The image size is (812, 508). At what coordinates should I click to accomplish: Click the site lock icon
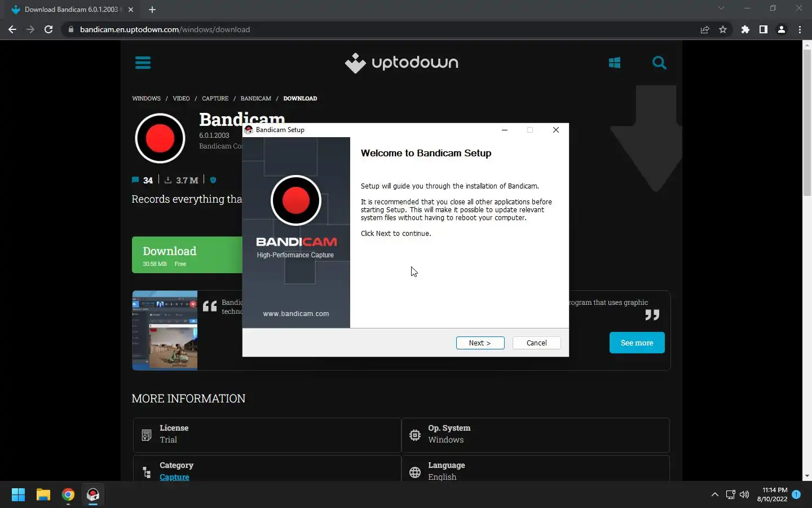pos(71,29)
